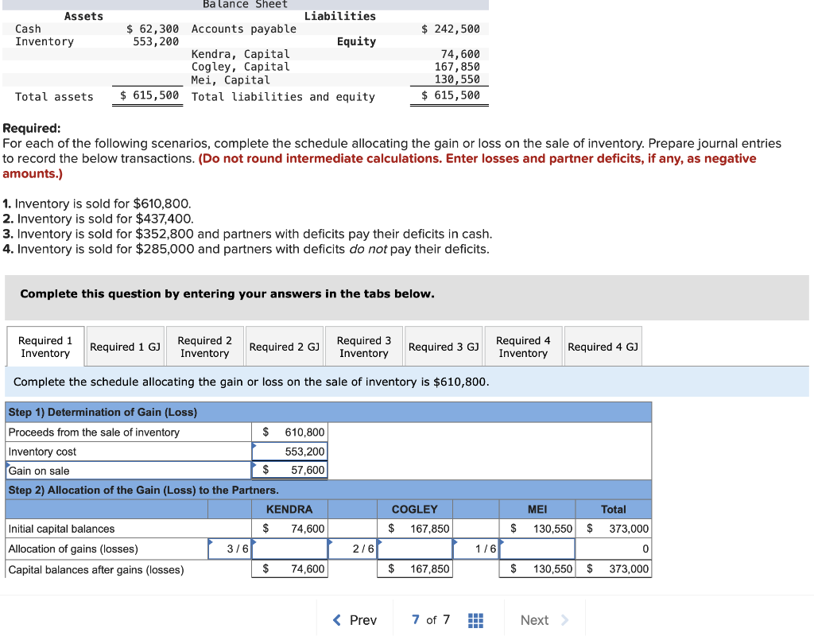Switch to the Required 2 GJ tab
The width and height of the screenshot is (814, 644).
285,347
